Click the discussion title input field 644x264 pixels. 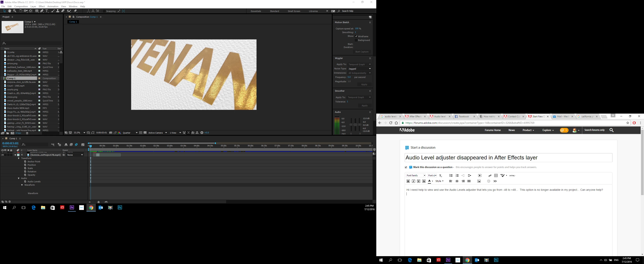[508, 158]
